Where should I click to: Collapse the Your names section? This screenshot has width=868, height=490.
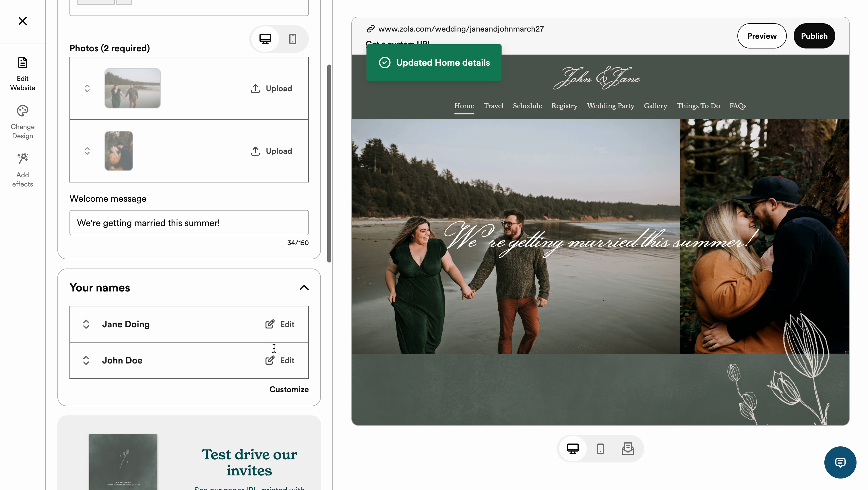pos(304,287)
